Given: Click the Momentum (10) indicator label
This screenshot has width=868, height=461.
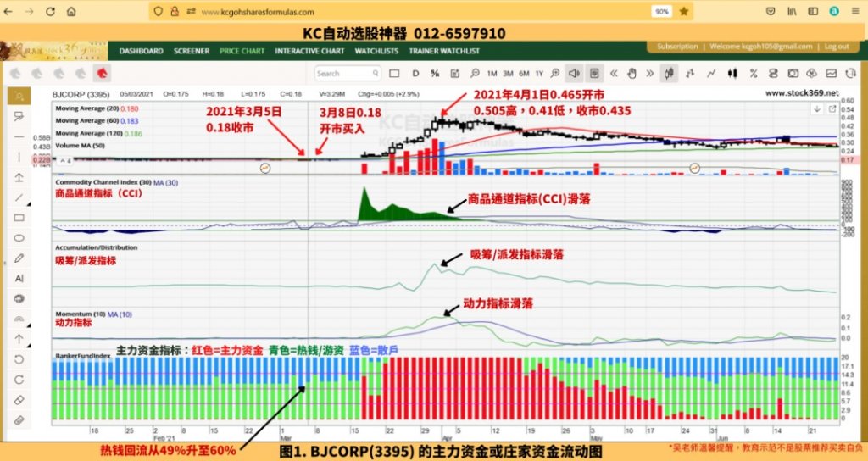Looking at the screenshot, I should [81, 314].
